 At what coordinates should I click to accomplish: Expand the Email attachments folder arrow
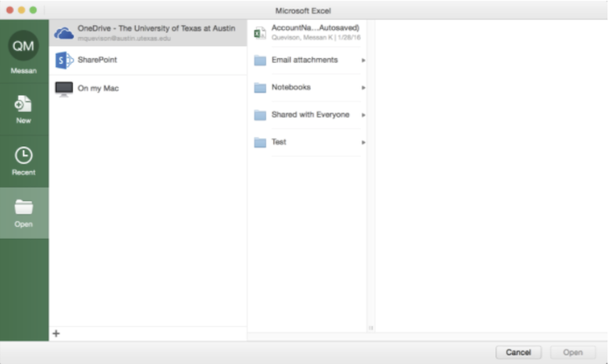(364, 60)
